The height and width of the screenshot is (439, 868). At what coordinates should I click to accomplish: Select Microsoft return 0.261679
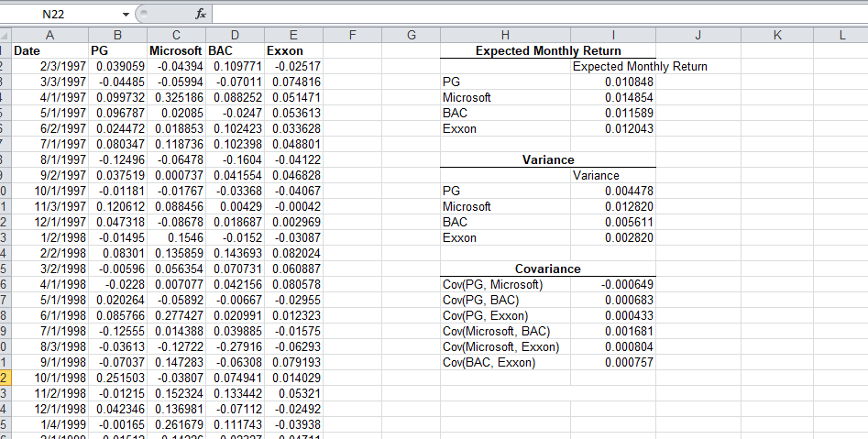click(177, 424)
